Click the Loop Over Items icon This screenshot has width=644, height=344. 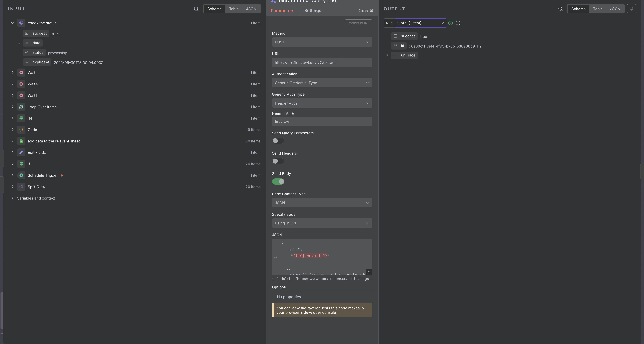pos(21,107)
